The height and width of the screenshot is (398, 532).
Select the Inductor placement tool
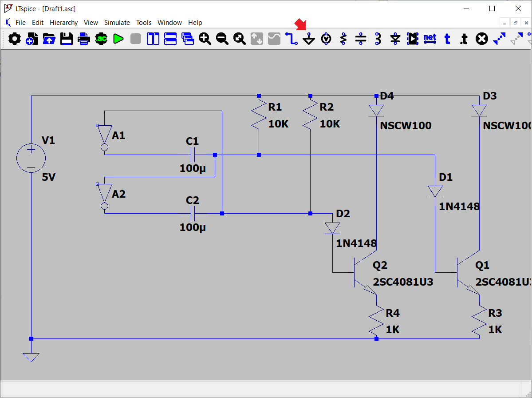point(378,39)
